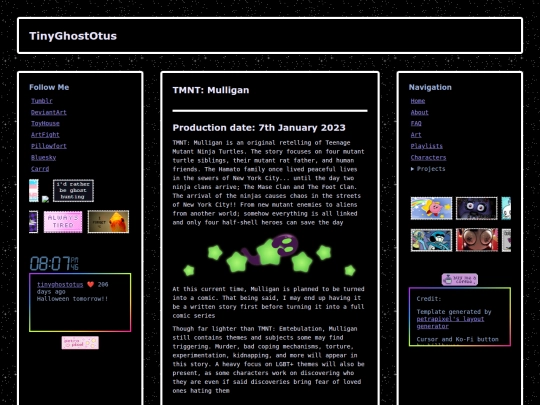The width and height of the screenshot is (540, 405).
Task: Open the tinyghostotus status profile link
Action: tap(60, 284)
